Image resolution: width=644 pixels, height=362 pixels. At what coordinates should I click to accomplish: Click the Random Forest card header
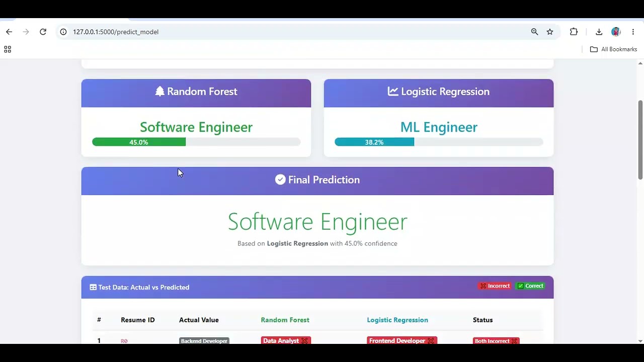click(x=196, y=93)
